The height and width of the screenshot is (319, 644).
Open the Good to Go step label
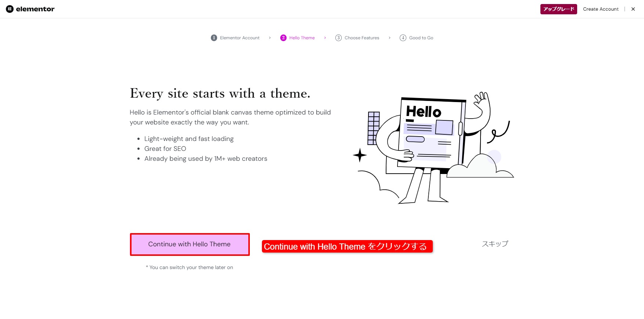point(421,38)
